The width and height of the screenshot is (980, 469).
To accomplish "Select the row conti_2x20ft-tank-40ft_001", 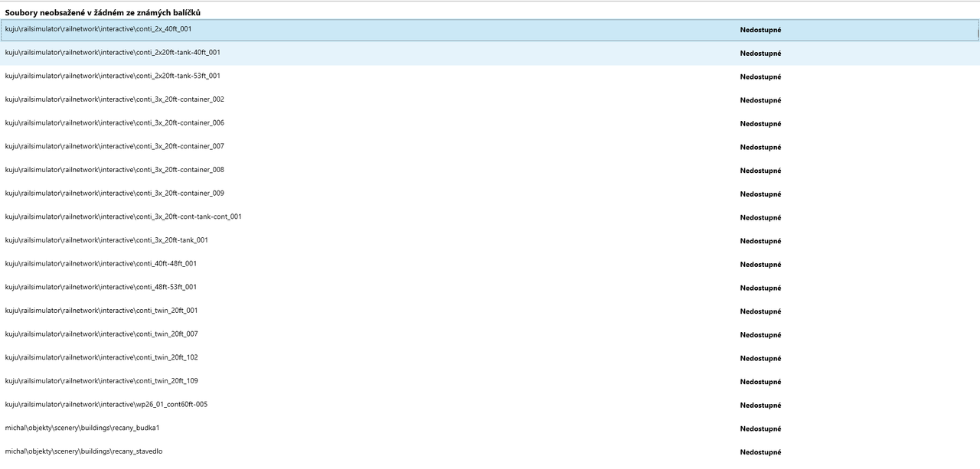I will pyautogui.click(x=490, y=53).
